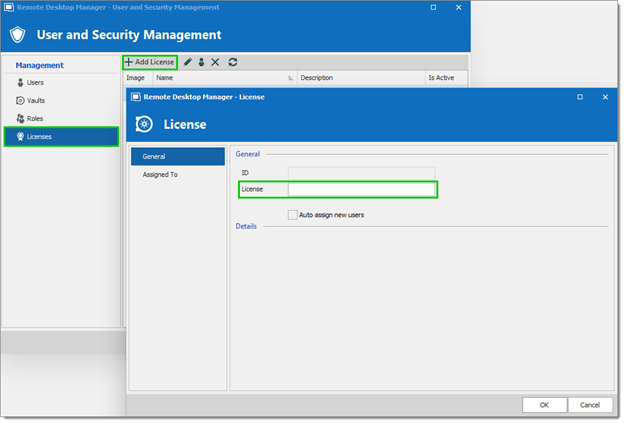
Task: Open Vaults in Management sidebar
Action: click(x=35, y=101)
